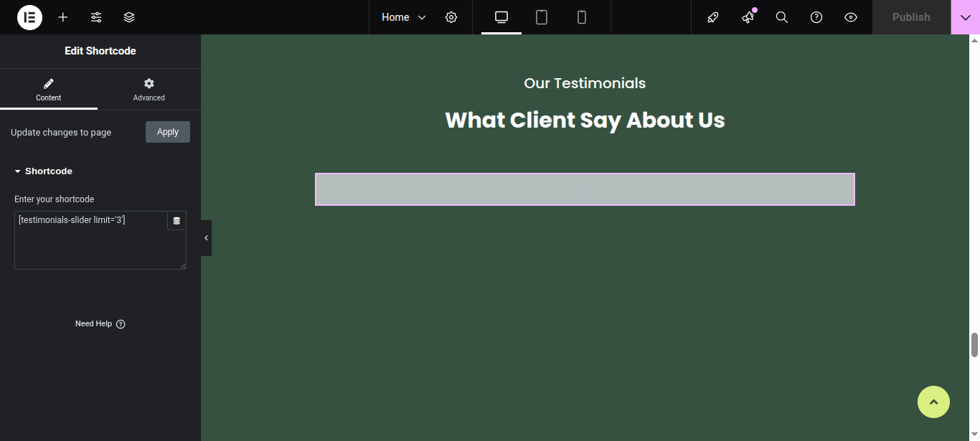Click the Apply button
The width and height of the screenshot is (980, 441).
click(168, 132)
